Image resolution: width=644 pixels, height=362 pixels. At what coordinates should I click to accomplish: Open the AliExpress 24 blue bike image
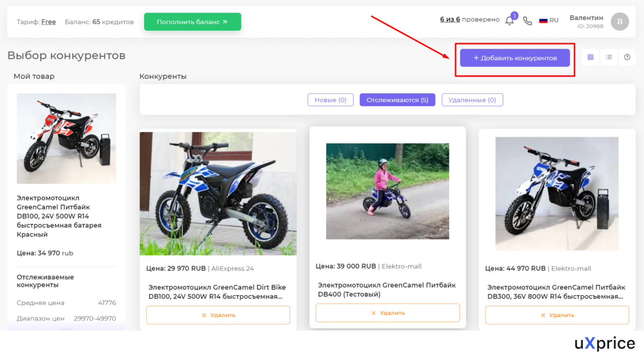point(218,194)
